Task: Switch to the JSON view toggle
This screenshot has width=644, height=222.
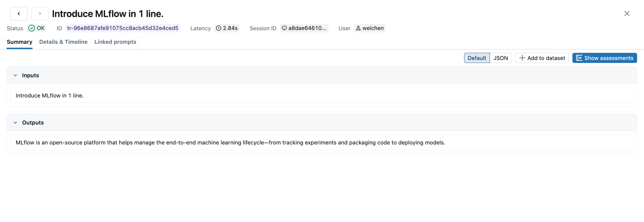Action: pos(501,58)
